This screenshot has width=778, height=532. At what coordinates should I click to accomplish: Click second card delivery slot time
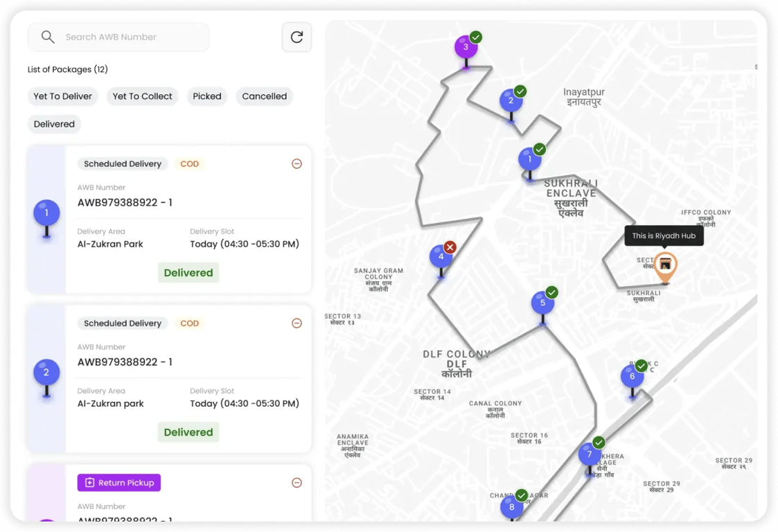click(x=245, y=403)
